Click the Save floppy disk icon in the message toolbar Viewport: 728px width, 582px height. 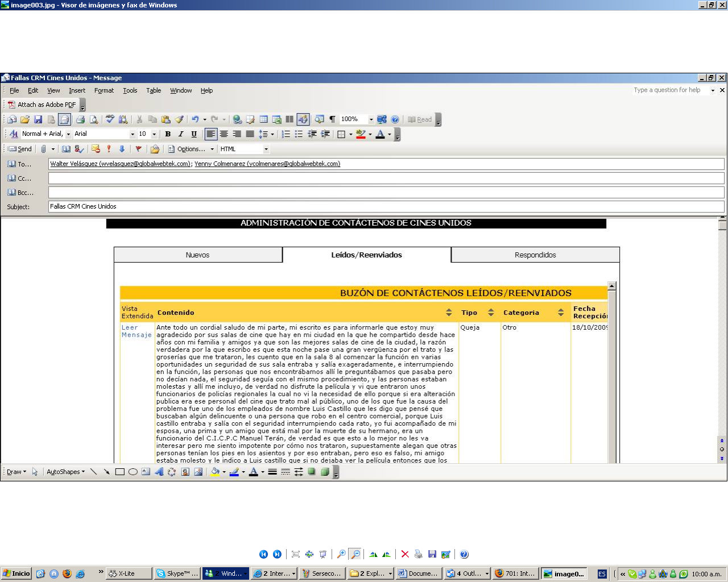click(x=38, y=119)
